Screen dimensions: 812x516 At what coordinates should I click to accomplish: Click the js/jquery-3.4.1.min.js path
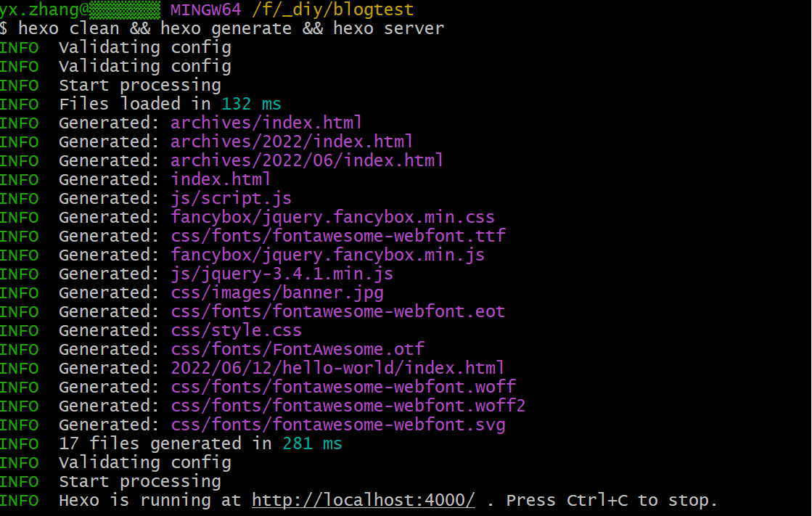click(x=282, y=274)
